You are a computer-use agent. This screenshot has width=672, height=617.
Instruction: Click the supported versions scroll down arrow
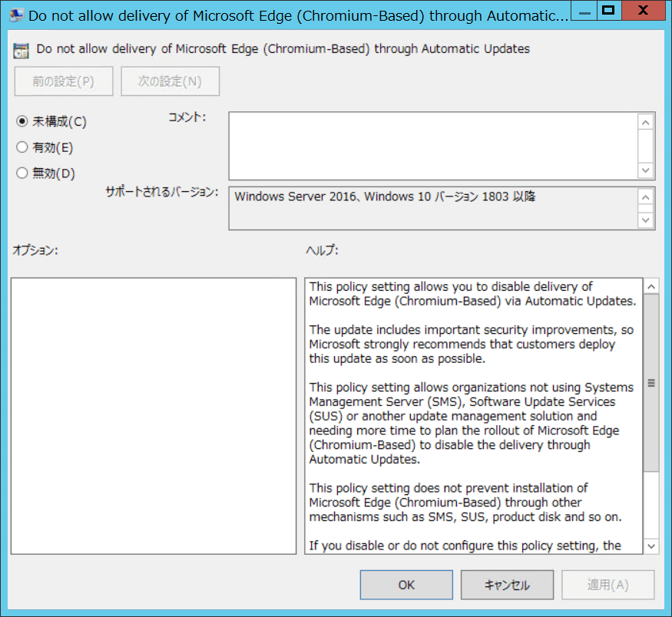point(645,220)
